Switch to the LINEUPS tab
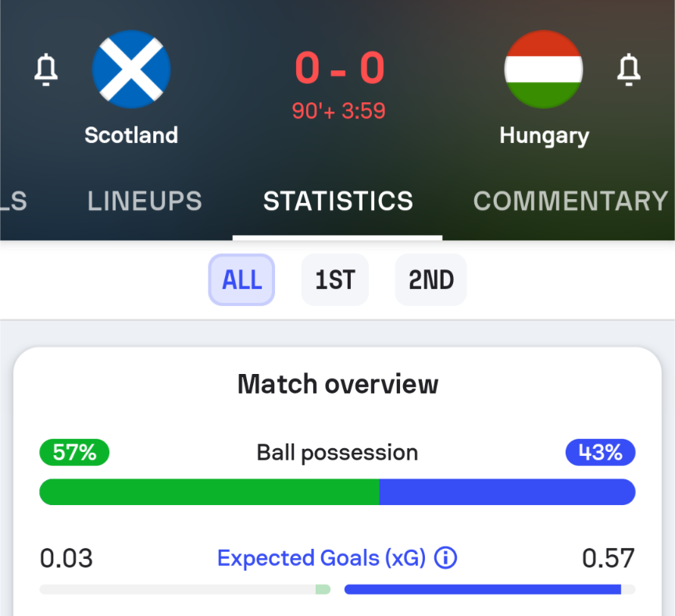This screenshot has height=616, width=675. [145, 201]
